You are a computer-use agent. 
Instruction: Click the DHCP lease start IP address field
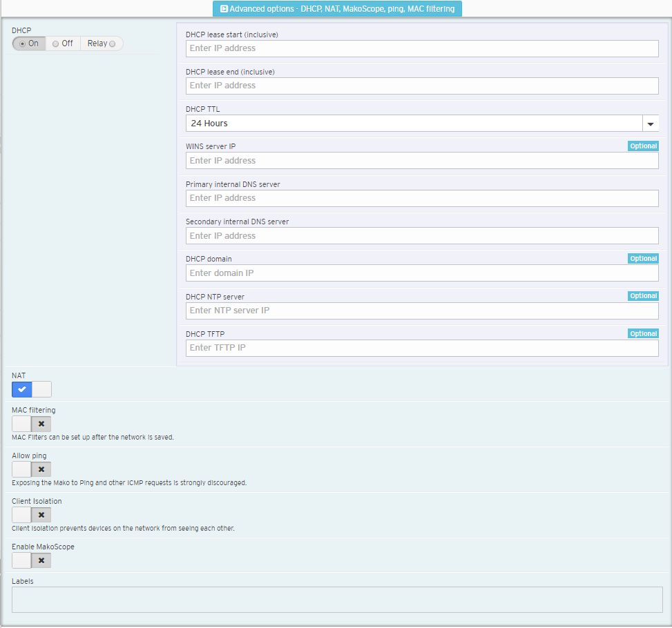pyautogui.click(x=421, y=48)
